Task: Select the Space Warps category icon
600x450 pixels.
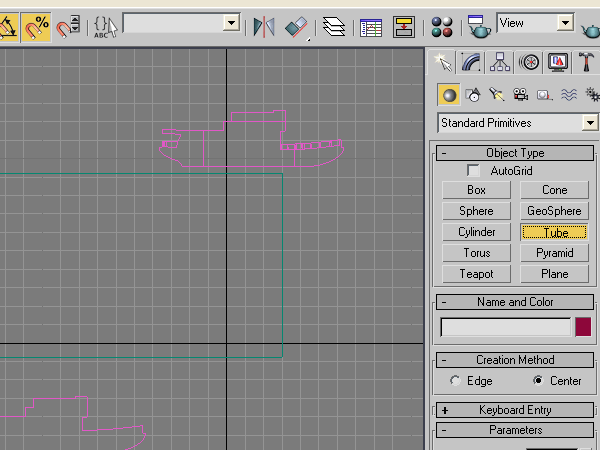Action: click(x=569, y=95)
